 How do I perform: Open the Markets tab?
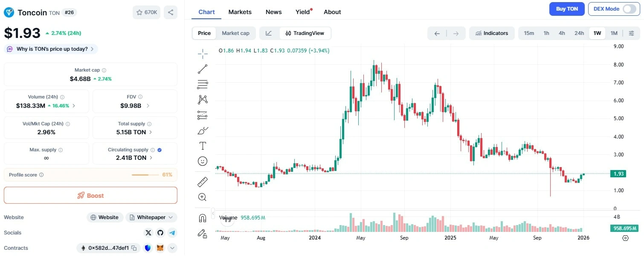click(x=240, y=12)
